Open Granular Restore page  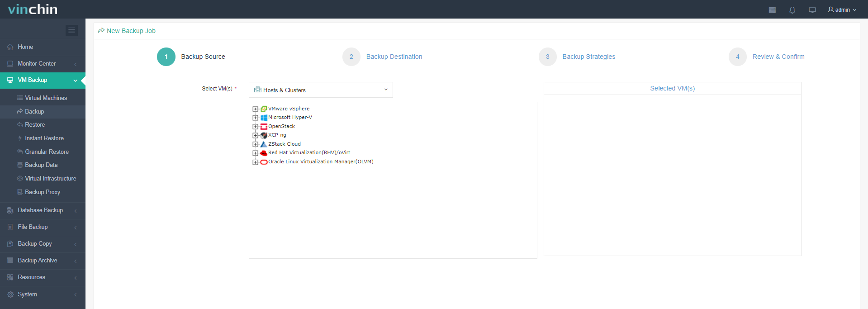point(43,152)
